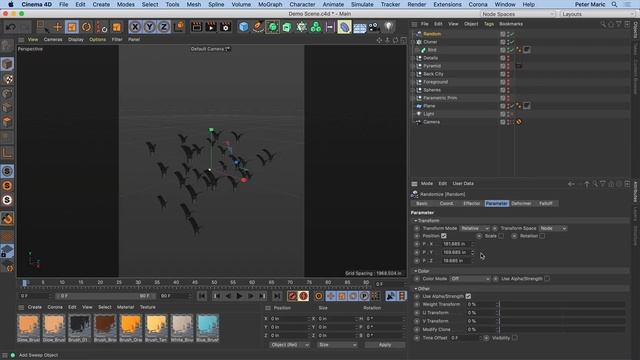Go to start of timeline

coord(202,296)
